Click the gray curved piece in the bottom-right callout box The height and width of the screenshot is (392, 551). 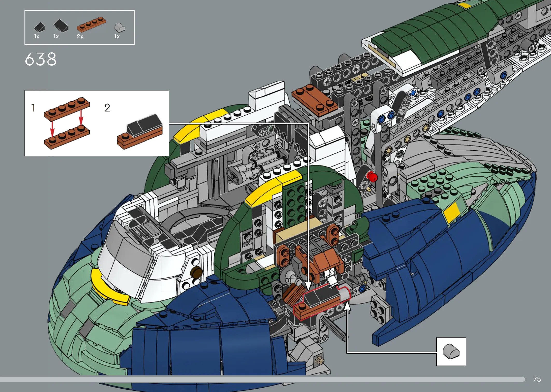click(451, 352)
